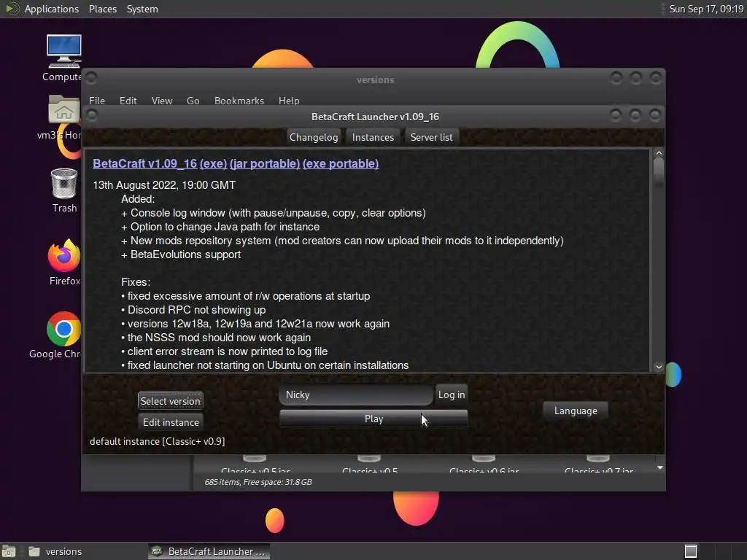Click the Option to change Java path line

[220, 227]
